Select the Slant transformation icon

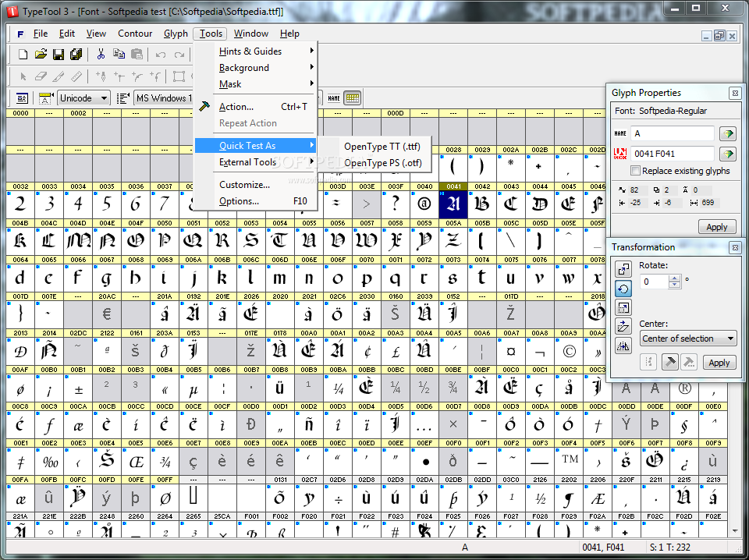point(623,327)
